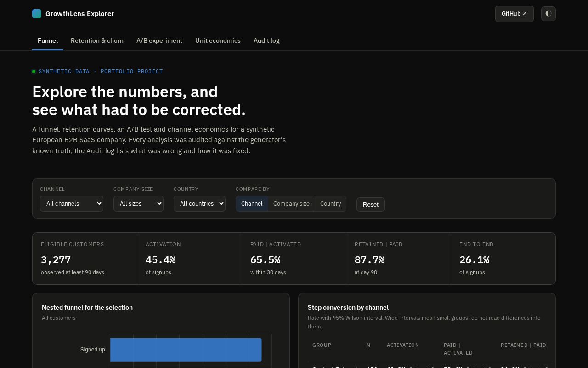Reset the filters

371,204
